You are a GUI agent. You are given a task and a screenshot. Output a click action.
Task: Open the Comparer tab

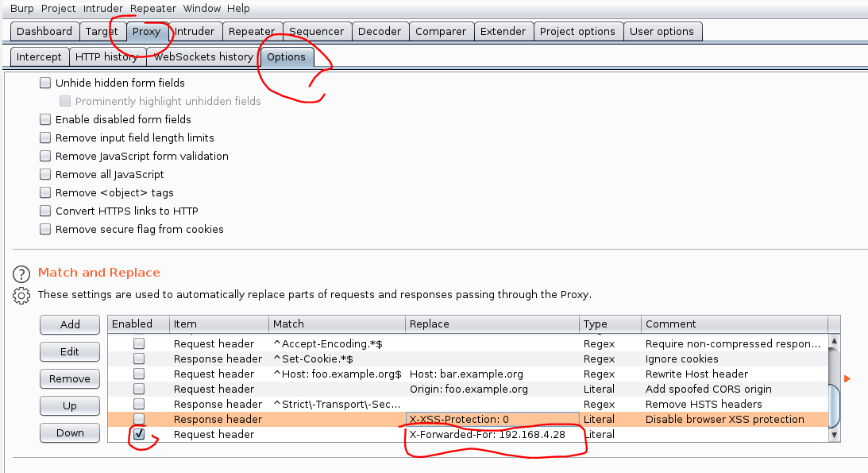[441, 32]
